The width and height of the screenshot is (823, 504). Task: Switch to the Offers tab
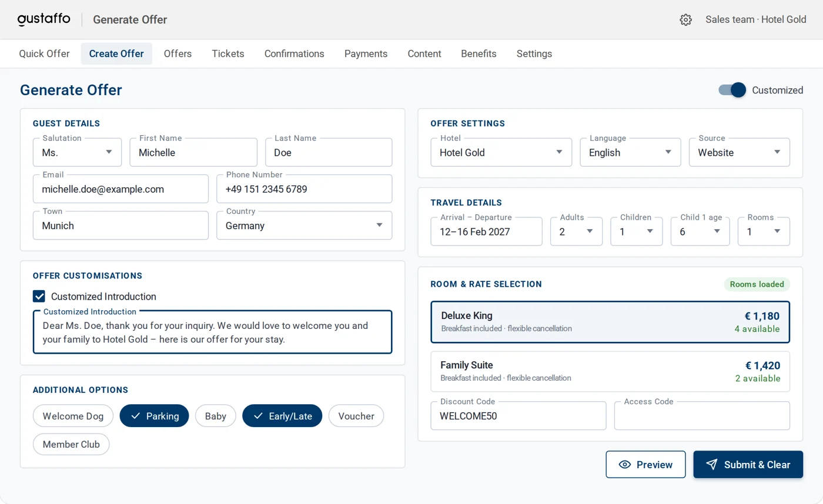(178, 53)
